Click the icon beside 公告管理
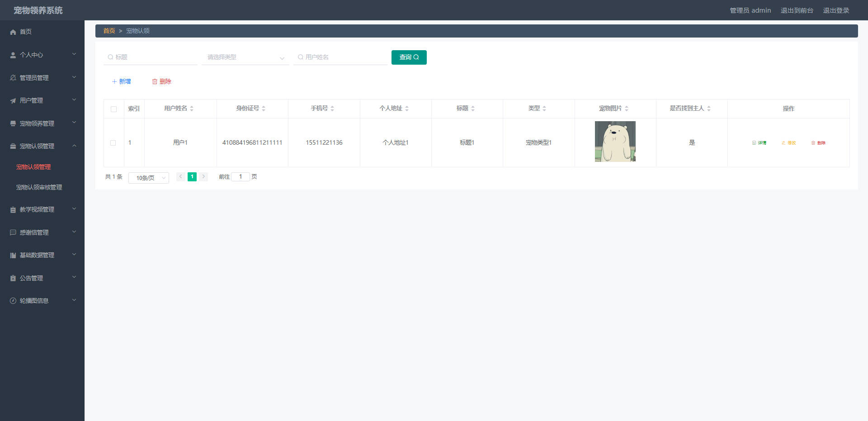Screen dimensions: 868x421 point(13,278)
